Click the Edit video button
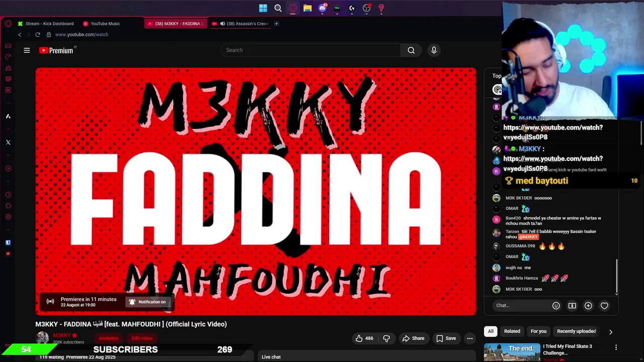Viewport: 644px width, 362px height. click(142, 338)
